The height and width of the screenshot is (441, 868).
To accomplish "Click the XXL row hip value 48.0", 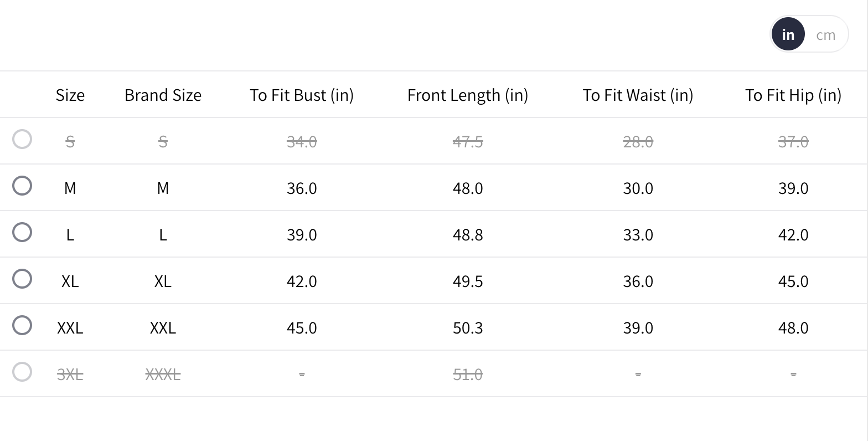I will tap(793, 328).
